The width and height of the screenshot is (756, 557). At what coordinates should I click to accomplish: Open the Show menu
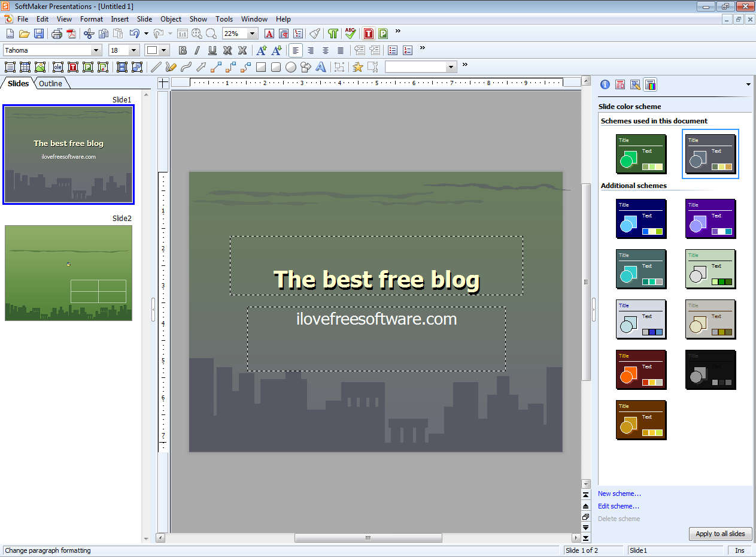(198, 19)
